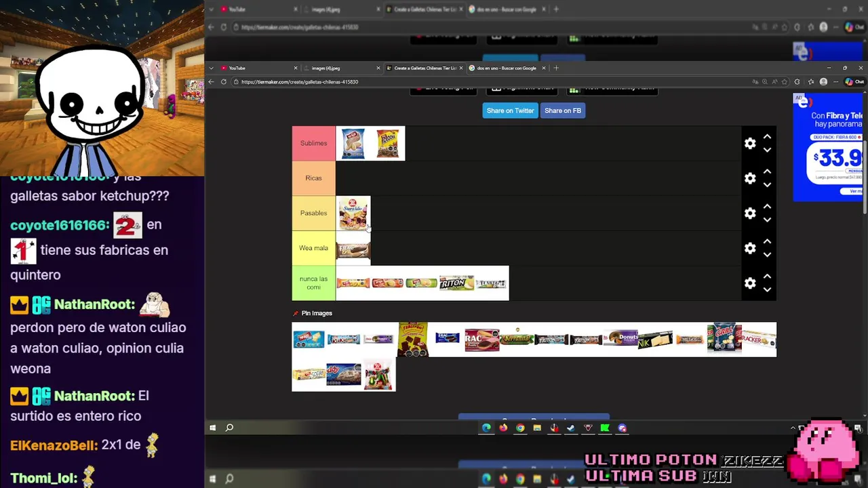Open a new browser tab

click(556, 68)
